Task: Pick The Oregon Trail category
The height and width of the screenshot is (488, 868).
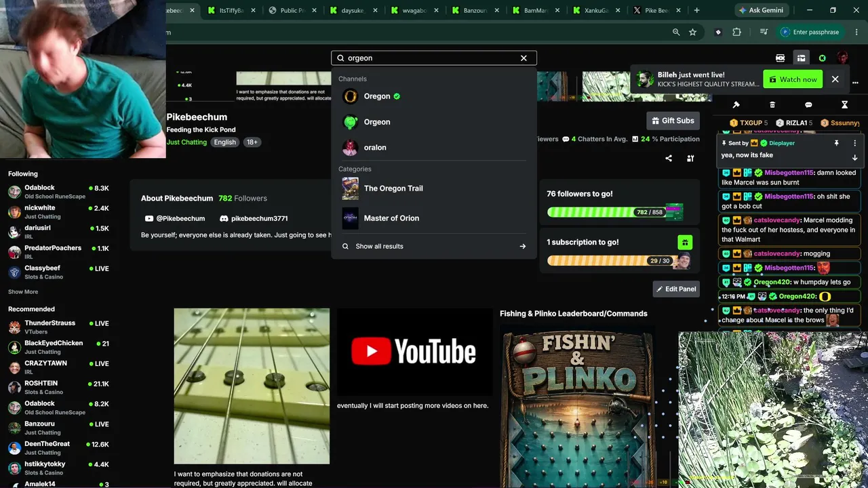Action: coord(434,188)
